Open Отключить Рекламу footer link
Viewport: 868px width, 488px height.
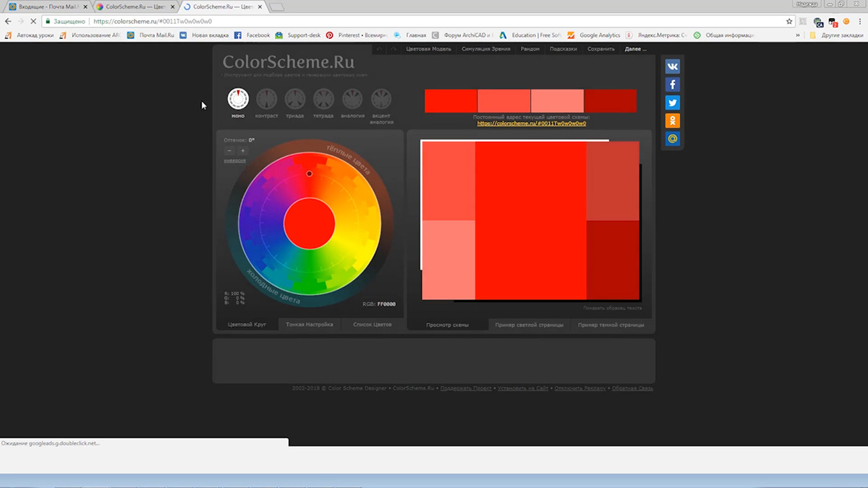tap(580, 388)
